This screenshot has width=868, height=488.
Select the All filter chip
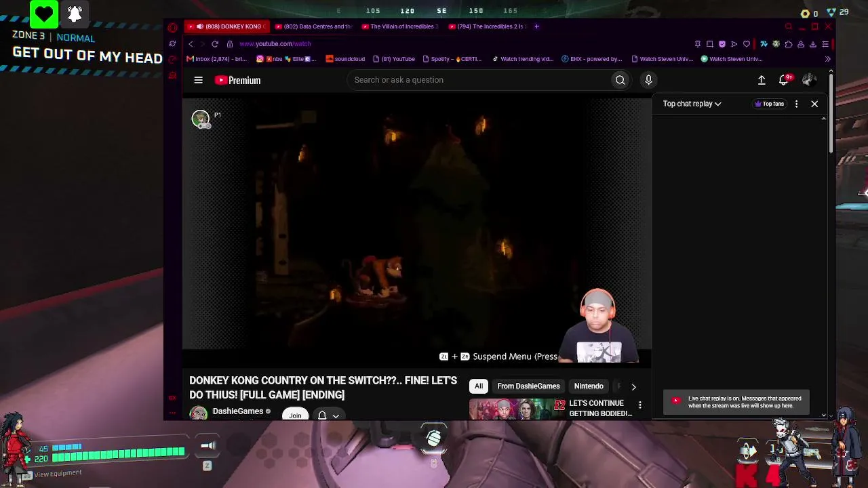[x=479, y=386]
